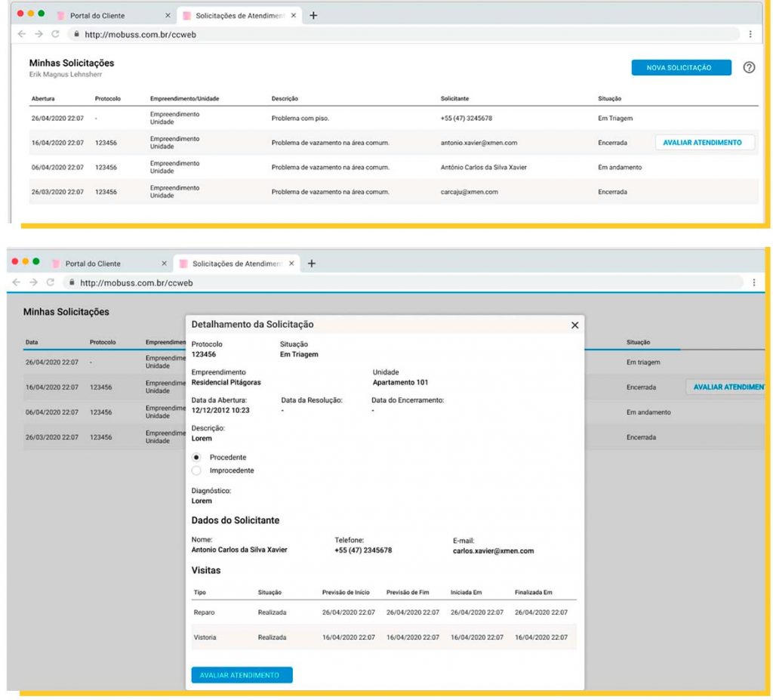Click the 26/03/2020 22:07 row in top window
773x700 pixels.
[393, 192]
